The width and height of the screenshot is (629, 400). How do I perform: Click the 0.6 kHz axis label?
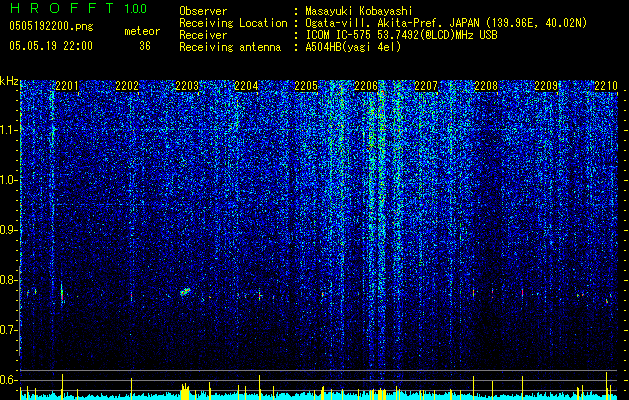tap(9, 380)
